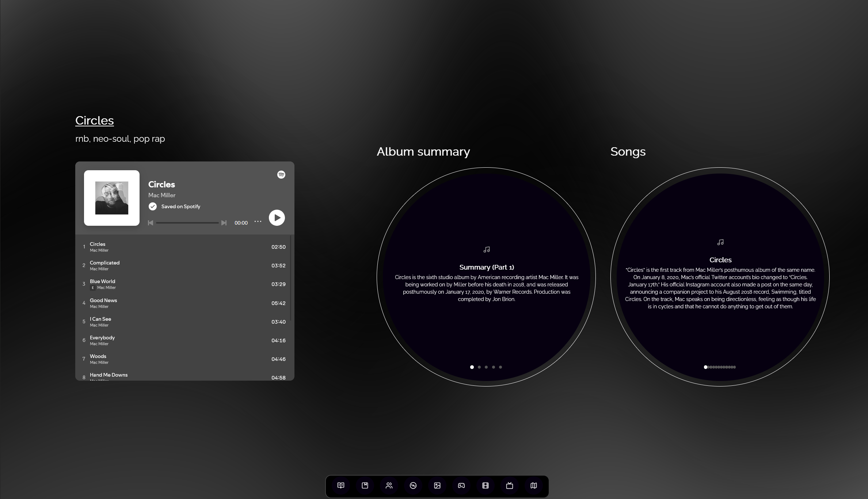Select the first active dot of Songs carousel
The height and width of the screenshot is (499, 868).
pyautogui.click(x=705, y=367)
